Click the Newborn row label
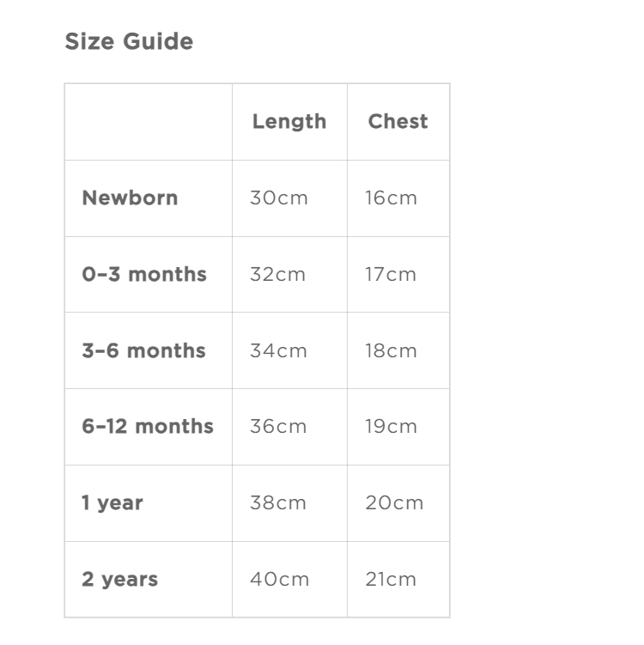The height and width of the screenshot is (645, 644). [x=130, y=198]
